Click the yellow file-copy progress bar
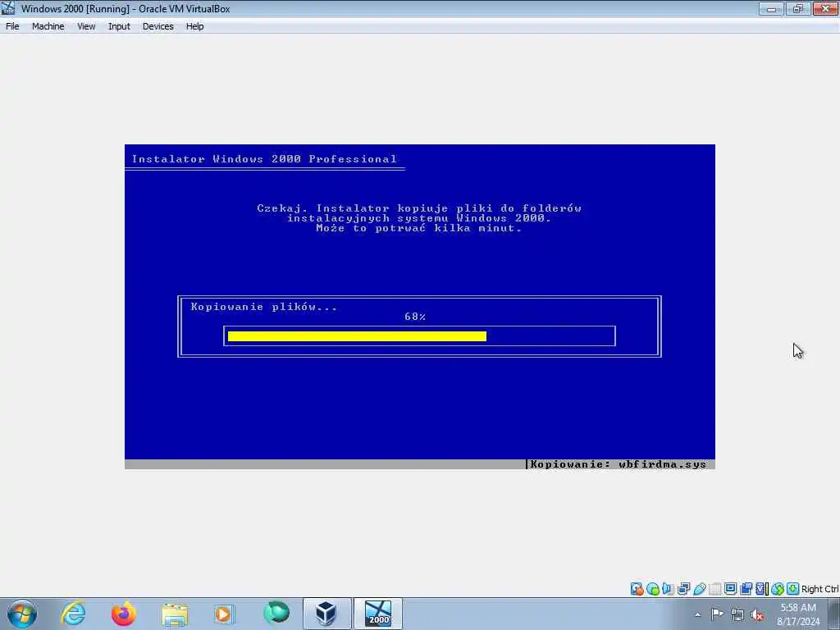Viewport: 840px width, 630px height. pos(357,336)
